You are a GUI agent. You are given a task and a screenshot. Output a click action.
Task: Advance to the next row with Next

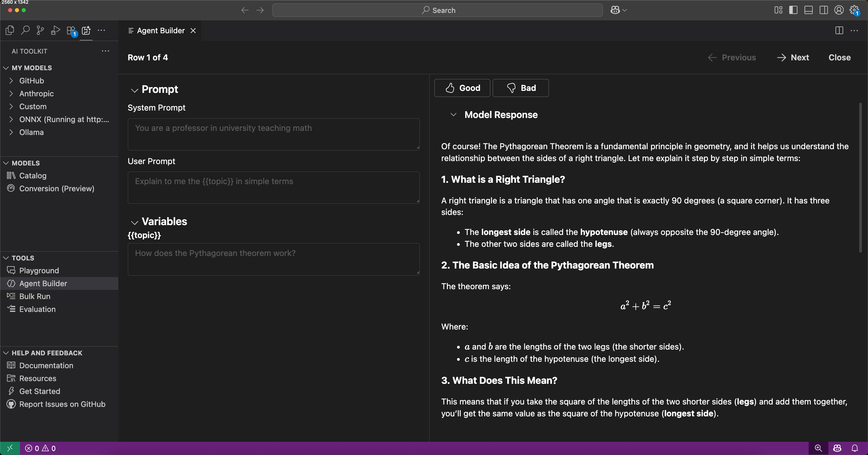coord(793,57)
